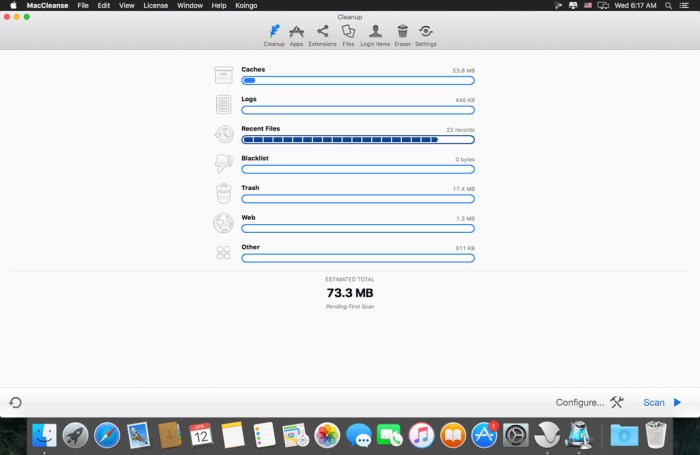Open the Cleanup toolbar tab
The image size is (700, 455).
pos(274,35)
